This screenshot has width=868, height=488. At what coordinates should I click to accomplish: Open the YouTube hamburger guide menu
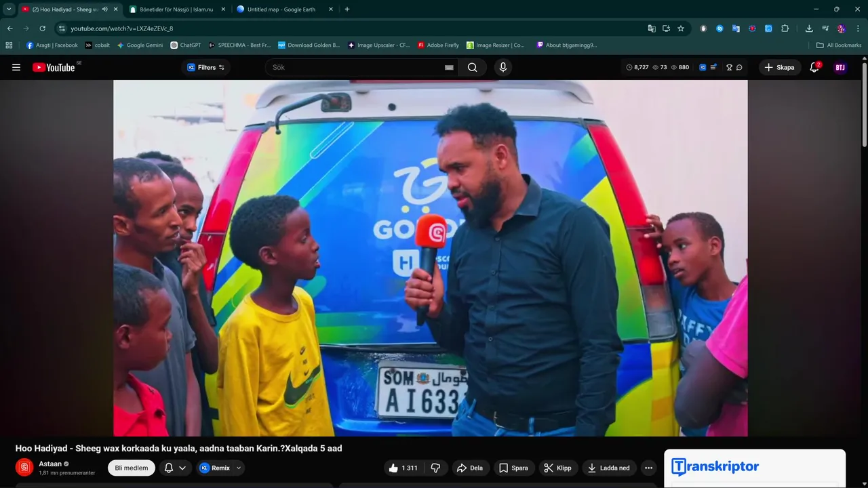click(x=16, y=67)
